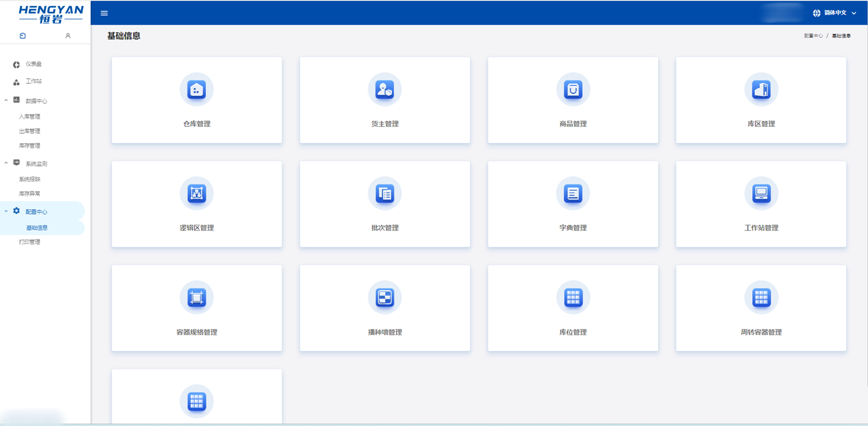Select 入库管理 in the sidebar
The width and height of the screenshot is (868, 426).
pos(29,116)
